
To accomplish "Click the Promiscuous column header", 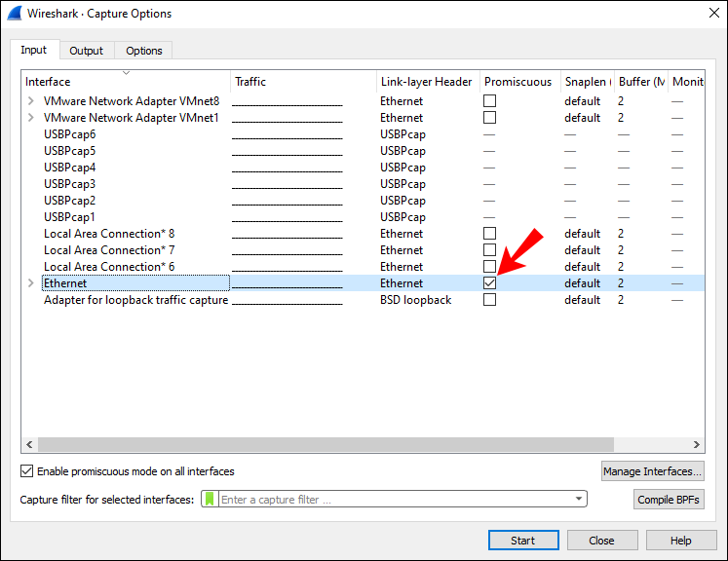I will (x=518, y=81).
